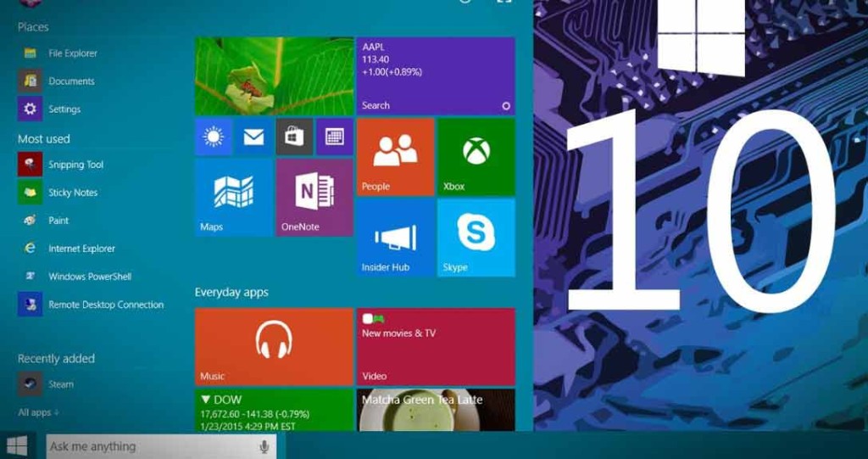
Task: Open the recently added Steam icon
Action: [x=30, y=384]
